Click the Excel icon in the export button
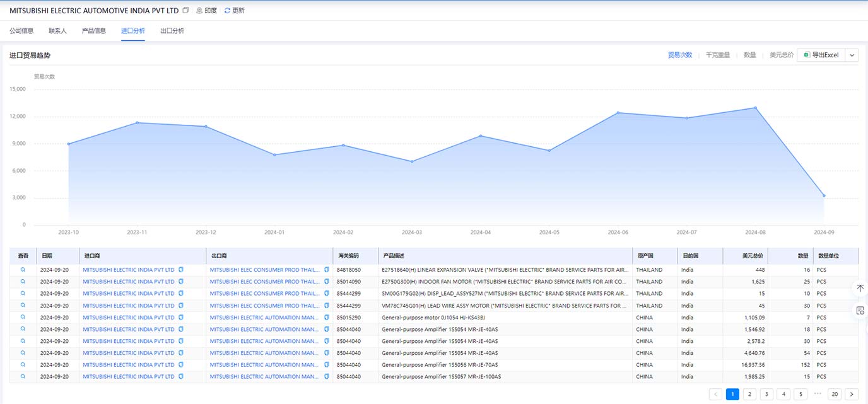 [x=807, y=55]
